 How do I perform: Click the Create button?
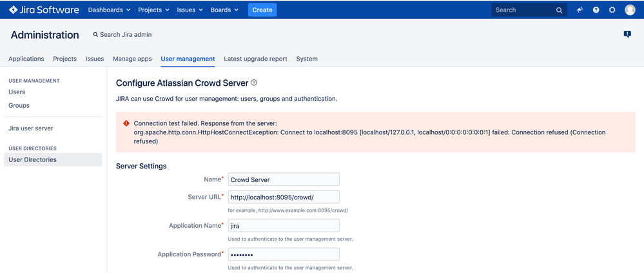[x=262, y=10]
